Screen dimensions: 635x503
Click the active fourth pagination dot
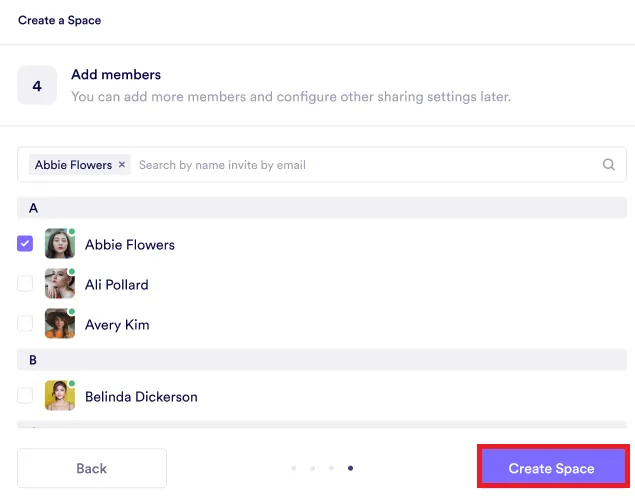click(x=350, y=468)
